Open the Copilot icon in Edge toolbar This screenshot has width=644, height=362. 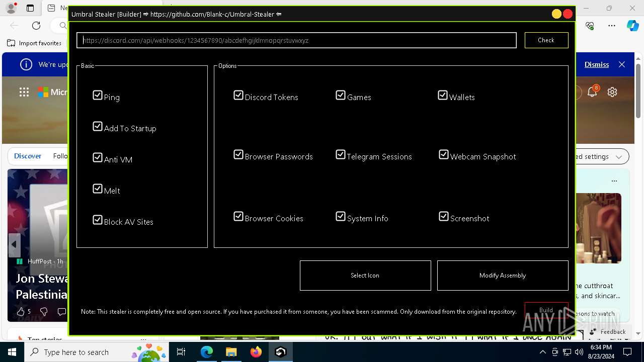click(632, 26)
